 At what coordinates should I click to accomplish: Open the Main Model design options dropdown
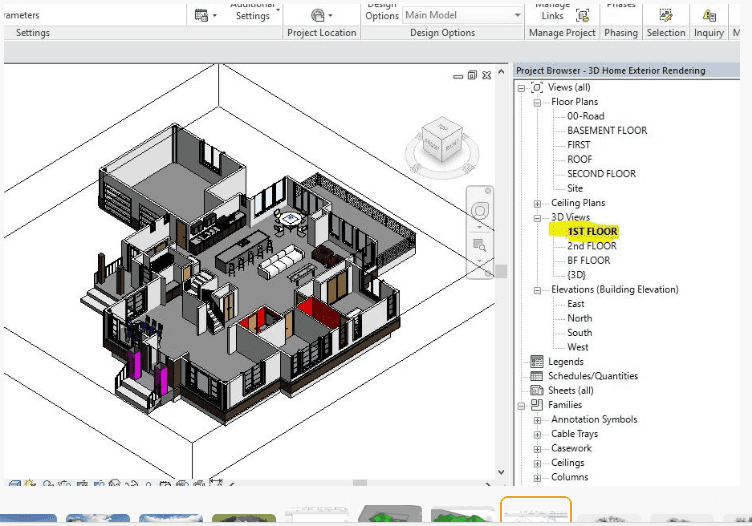coord(462,15)
